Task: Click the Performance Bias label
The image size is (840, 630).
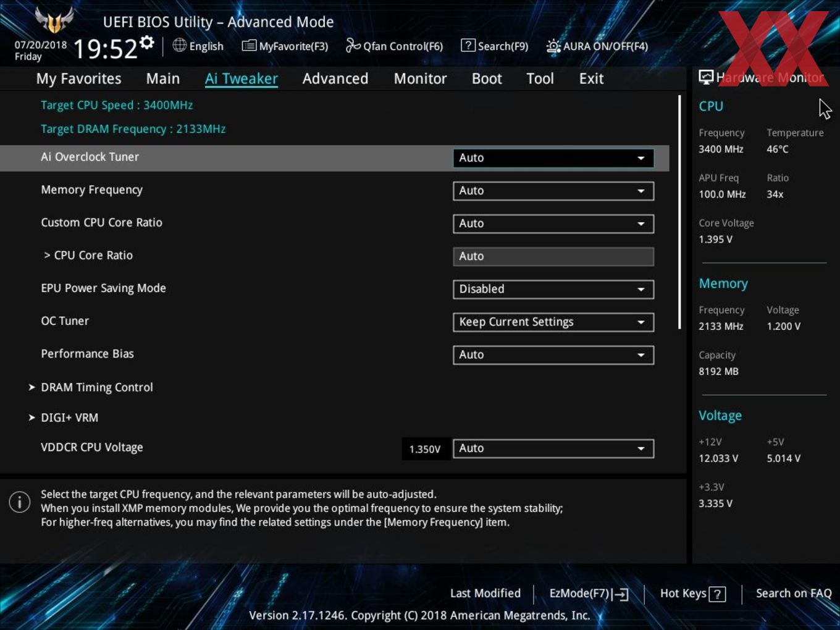Action: coord(87,353)
